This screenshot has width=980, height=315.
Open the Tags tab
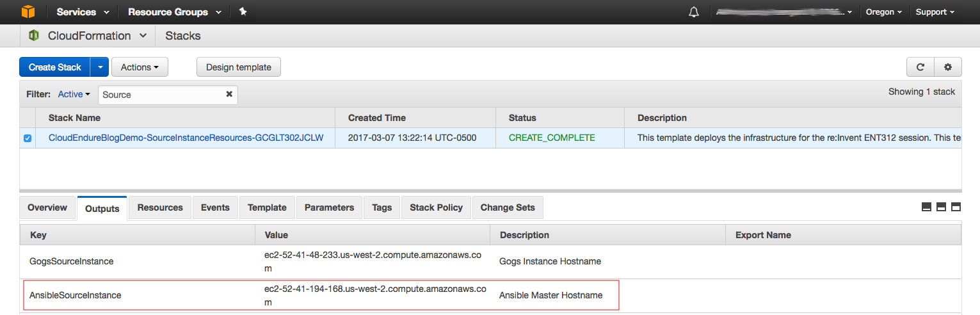click(x=382, y=207)
